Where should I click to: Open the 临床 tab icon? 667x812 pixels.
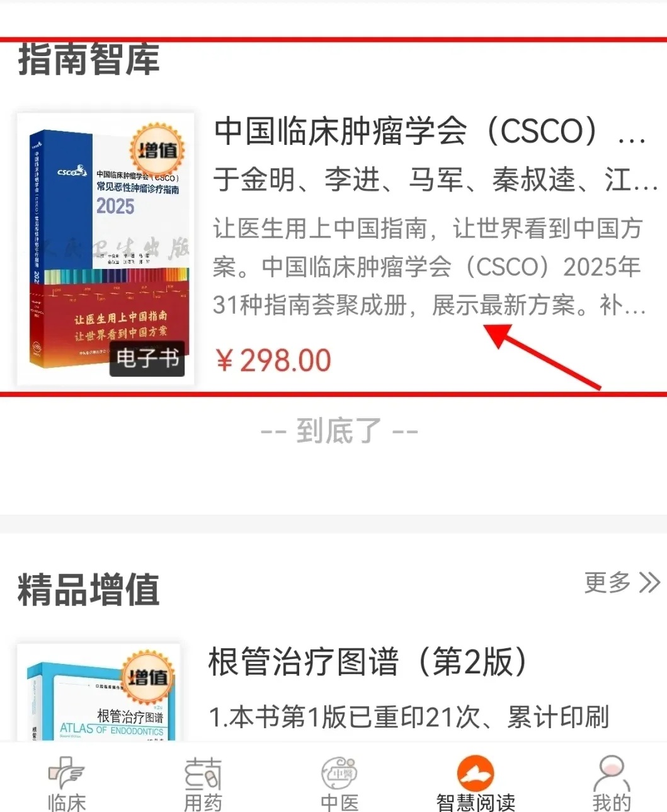click(x=66, y=773)
